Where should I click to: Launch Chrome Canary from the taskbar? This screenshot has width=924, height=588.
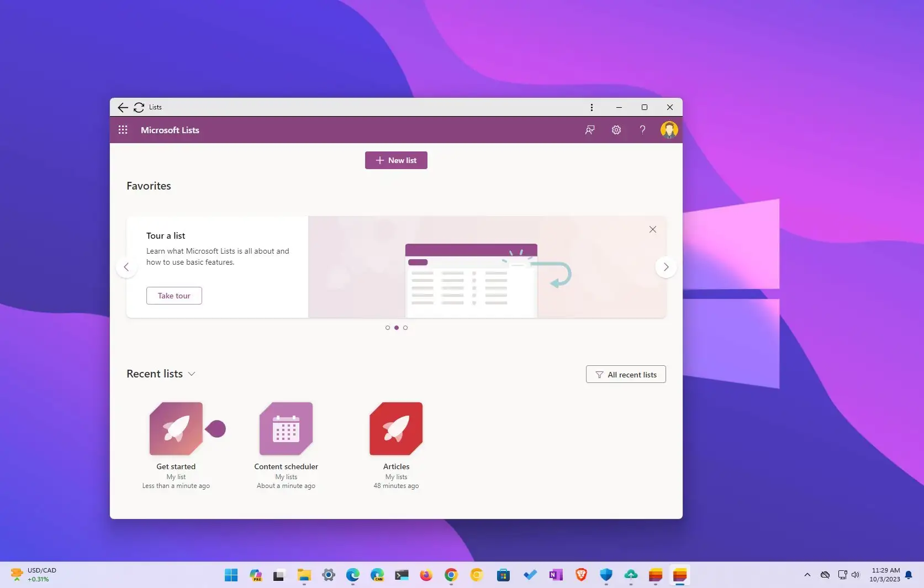[477, 575]
